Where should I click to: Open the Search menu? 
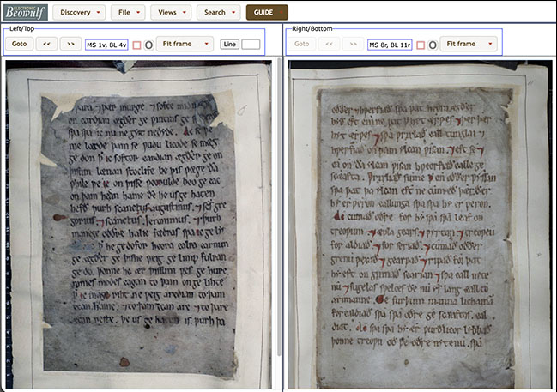(219, 12)
